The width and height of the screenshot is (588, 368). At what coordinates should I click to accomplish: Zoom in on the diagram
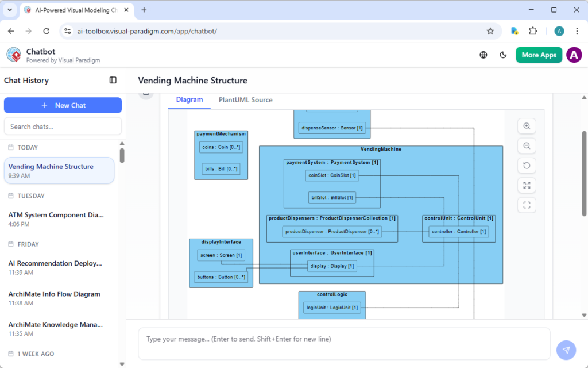click(x=527, y=126)
